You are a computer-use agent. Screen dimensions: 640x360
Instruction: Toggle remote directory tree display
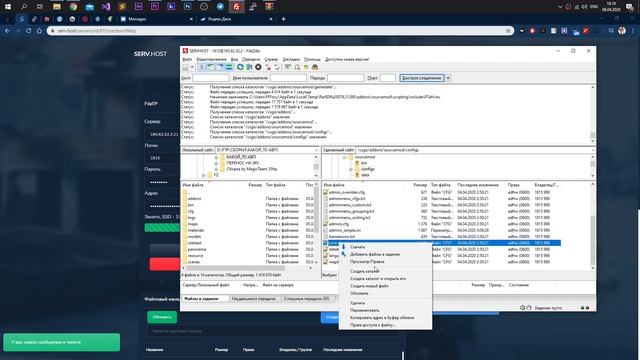click(x=220, y=67)
